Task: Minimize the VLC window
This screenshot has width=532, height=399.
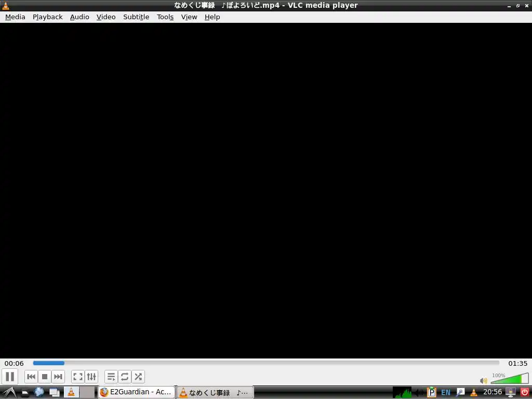Action: (x=509, y=6)
